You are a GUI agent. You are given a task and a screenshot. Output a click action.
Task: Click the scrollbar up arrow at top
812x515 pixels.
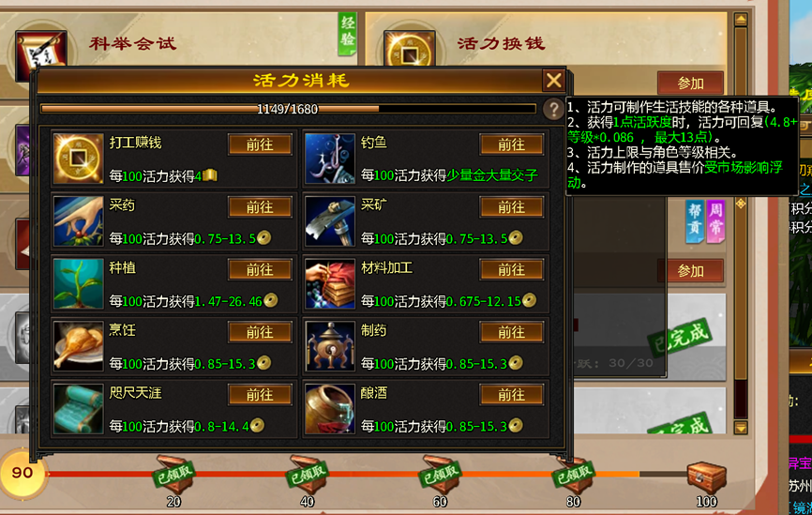741,20
